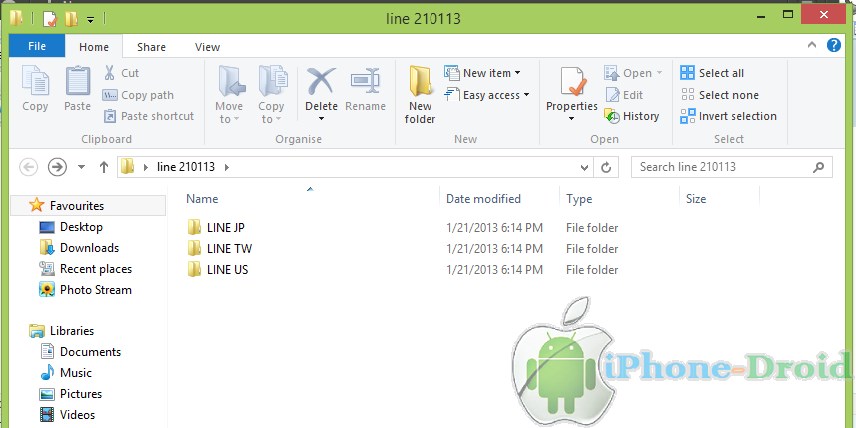Click the Forward navigation arrow
856x428 pixels.
tap(57, 167)
